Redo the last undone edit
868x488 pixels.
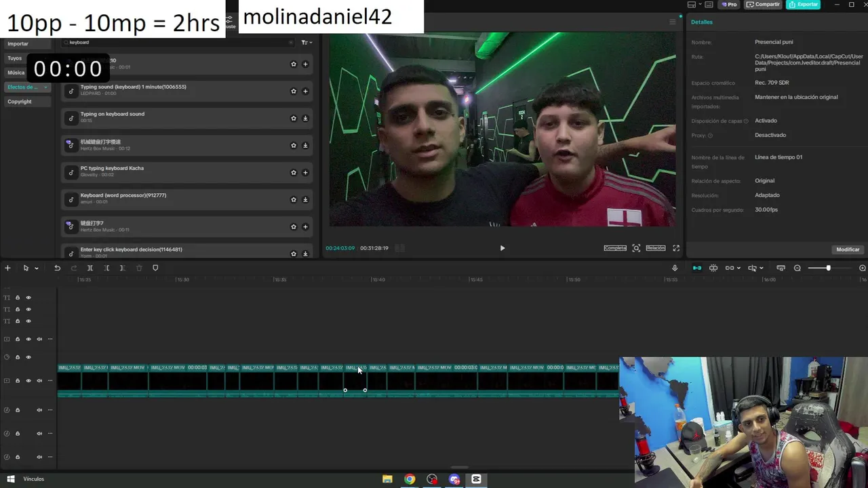pos(74,268)
